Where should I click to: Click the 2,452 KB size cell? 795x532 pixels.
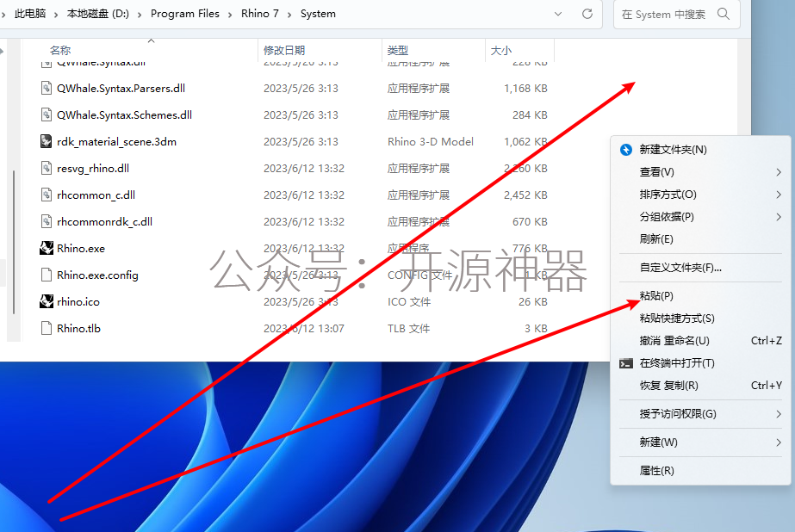coord(525,195)
